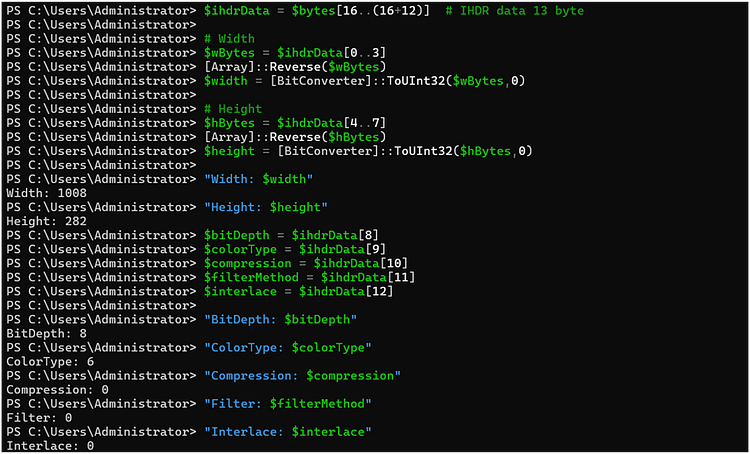Click the 'ColorType: 6' output line

point(50,362)
